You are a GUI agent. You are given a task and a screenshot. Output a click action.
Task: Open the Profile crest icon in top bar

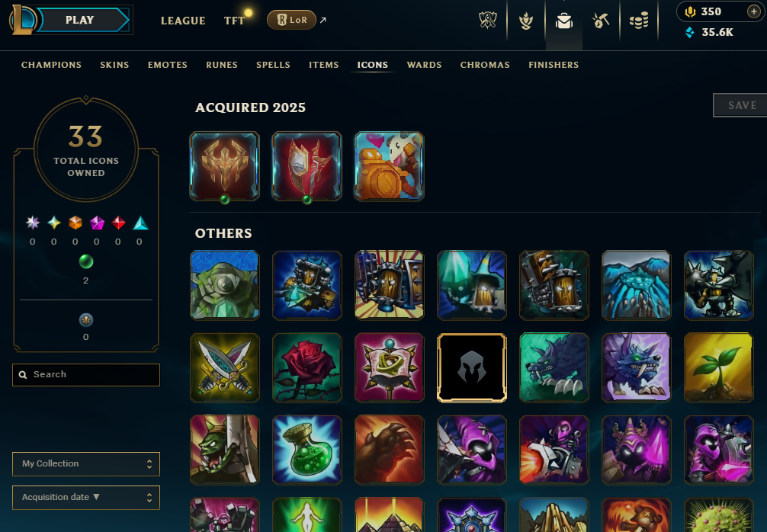click(x=488, y=21)
